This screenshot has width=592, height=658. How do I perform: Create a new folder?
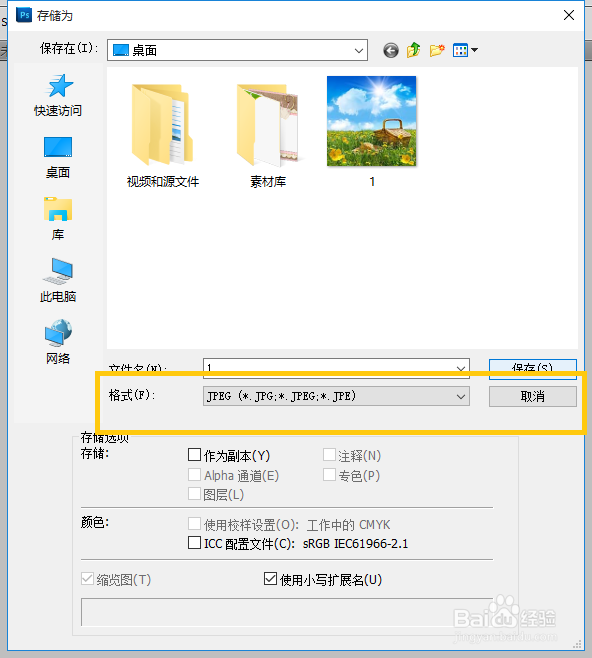(437, 51)
